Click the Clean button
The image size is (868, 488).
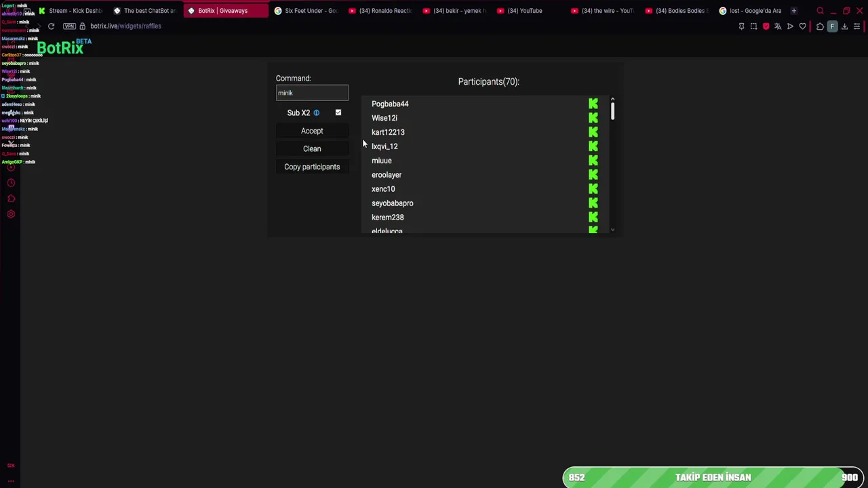click(312, 148)
